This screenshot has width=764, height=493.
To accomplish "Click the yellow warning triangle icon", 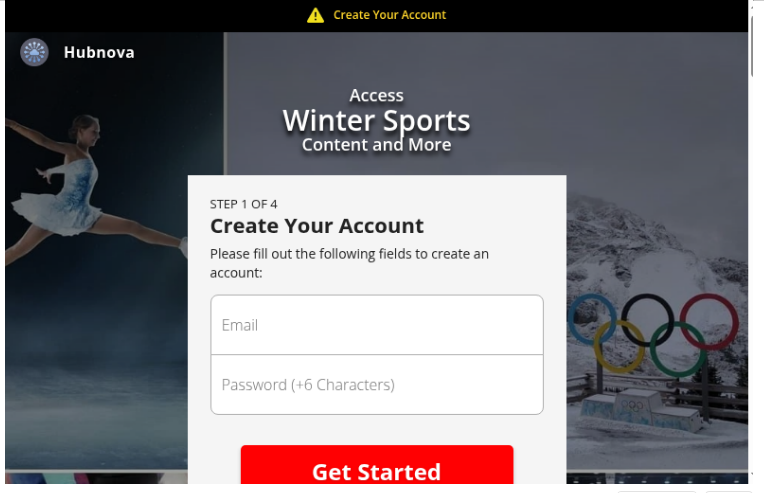I will 315,16.
